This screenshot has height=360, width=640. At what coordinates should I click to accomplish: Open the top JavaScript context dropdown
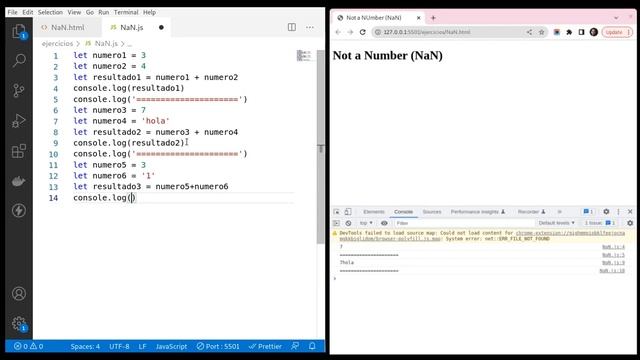click(366, 223)
